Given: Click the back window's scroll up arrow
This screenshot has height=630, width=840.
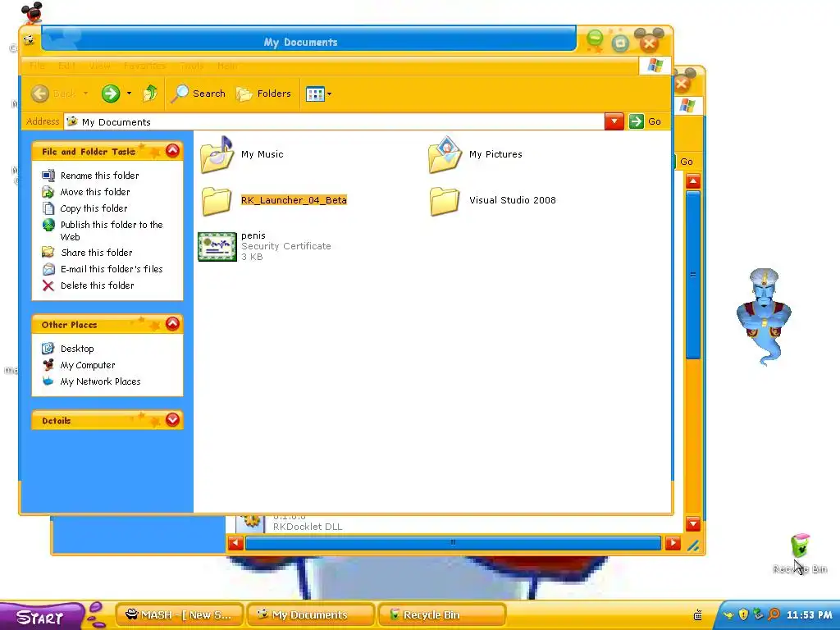Looking at the screenshot, I should point(693,181).
